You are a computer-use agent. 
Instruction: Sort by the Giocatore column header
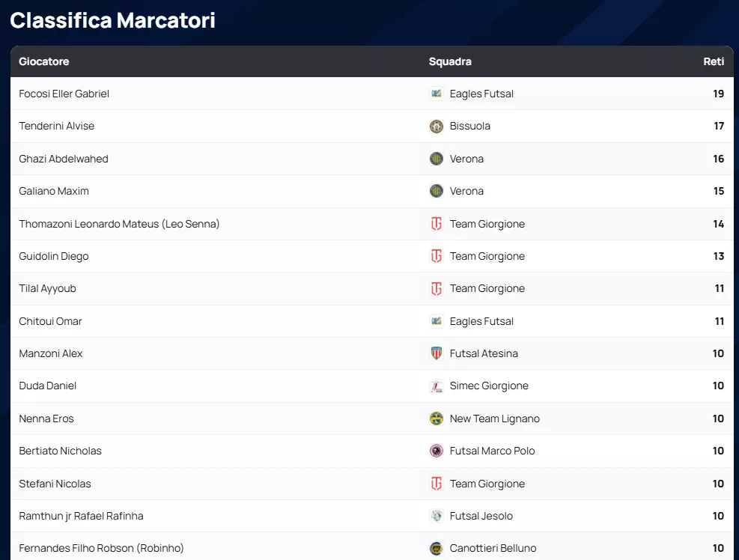coord(44,61)
